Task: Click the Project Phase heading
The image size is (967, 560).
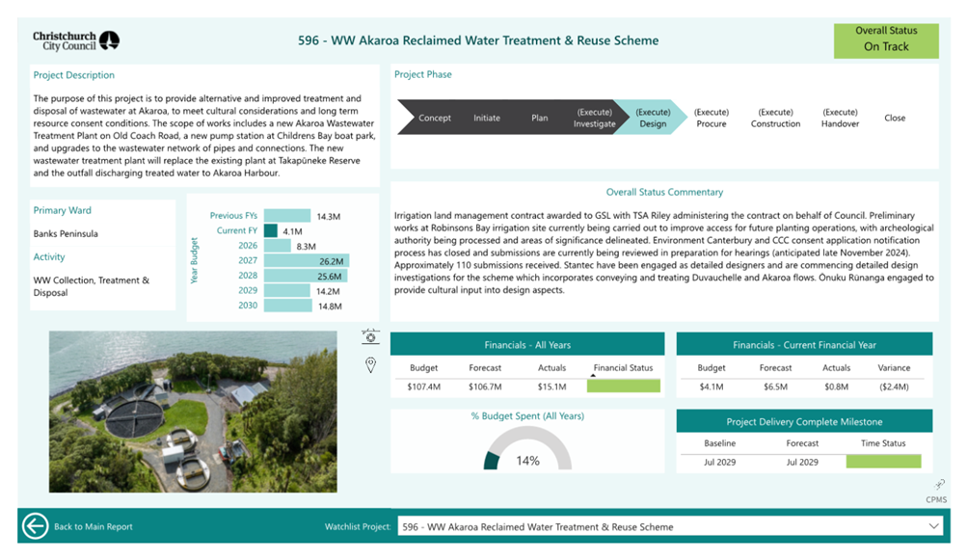Action: (422, 74)
